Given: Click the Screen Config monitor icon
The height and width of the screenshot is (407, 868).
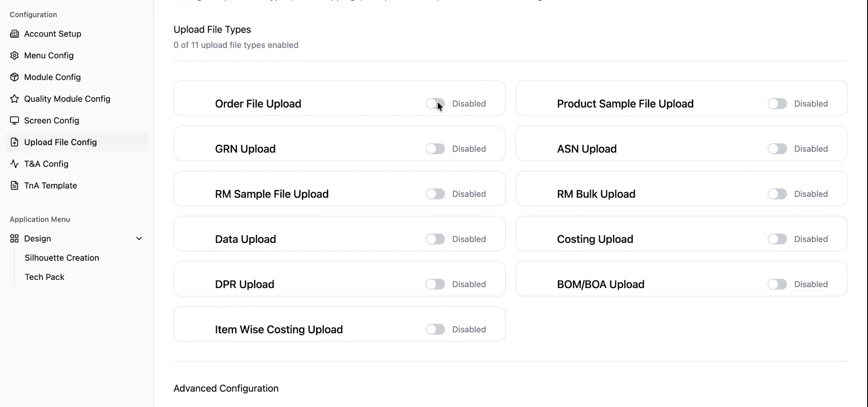Looking at the screenshot, I should [14, 121].
